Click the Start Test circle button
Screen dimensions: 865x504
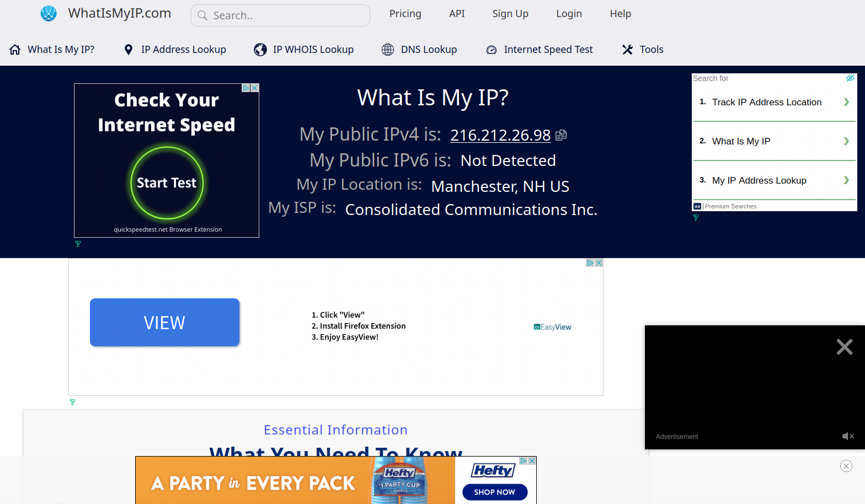click(167, 183)
